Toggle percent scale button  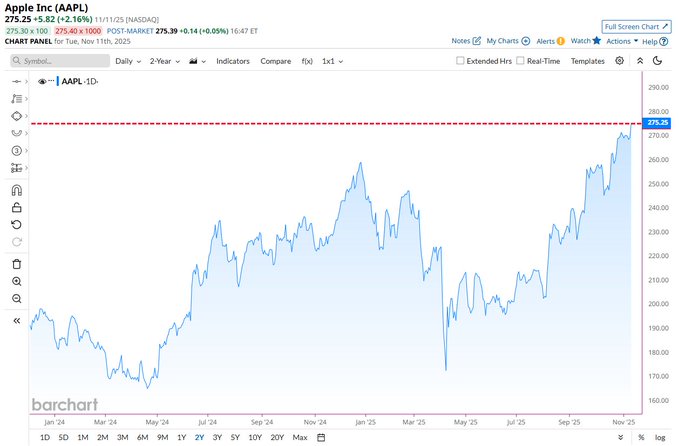click(641, 437)
